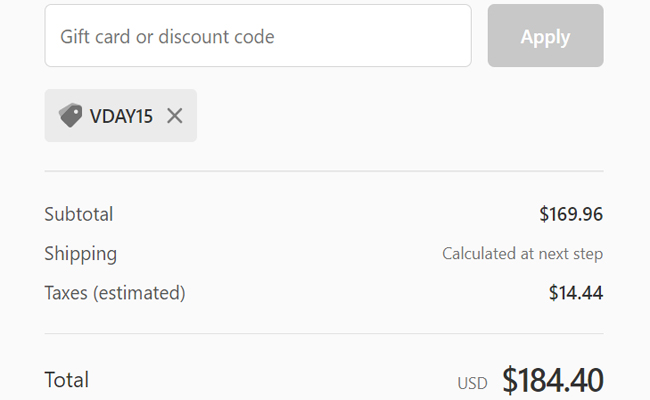
Task: Click the Apply button
Action: pos(545,37)
